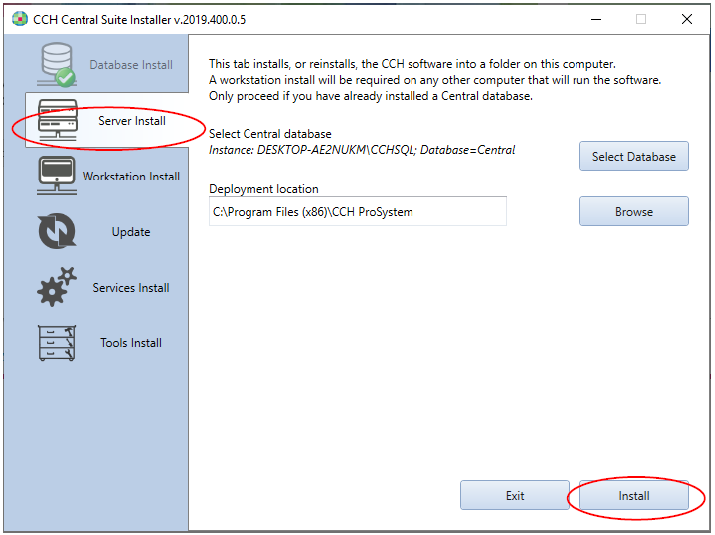Click the Tools Install toolbox drawer icon
This screenshot has width=715, height=535.
click(x=57, y=343)
